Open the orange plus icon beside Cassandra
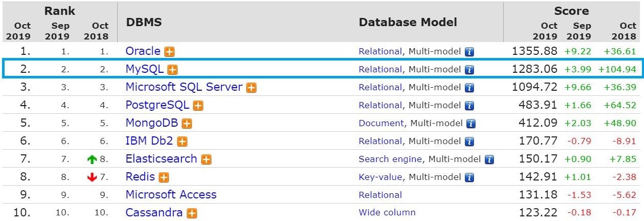The image size is (644, 221). (192, 213)
